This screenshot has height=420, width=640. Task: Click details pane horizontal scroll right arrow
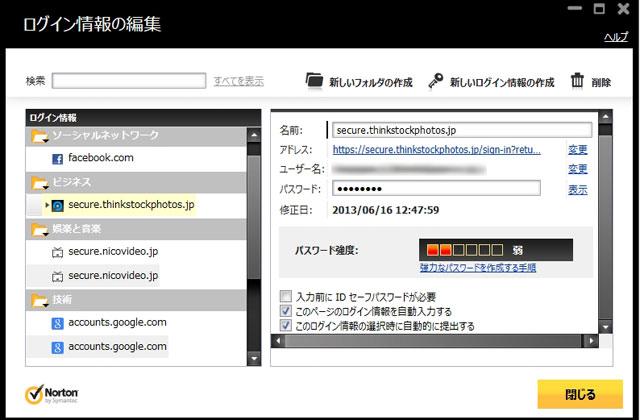tap(591, 341)
